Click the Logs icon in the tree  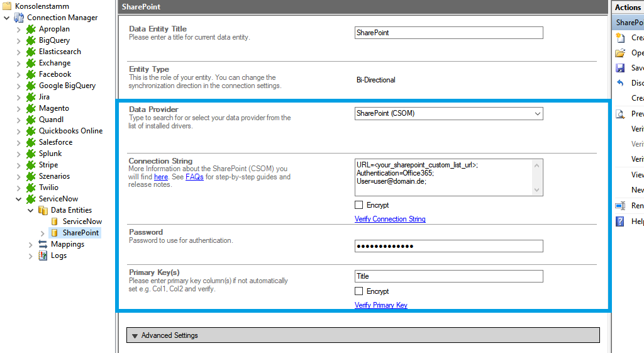point(43,255)
